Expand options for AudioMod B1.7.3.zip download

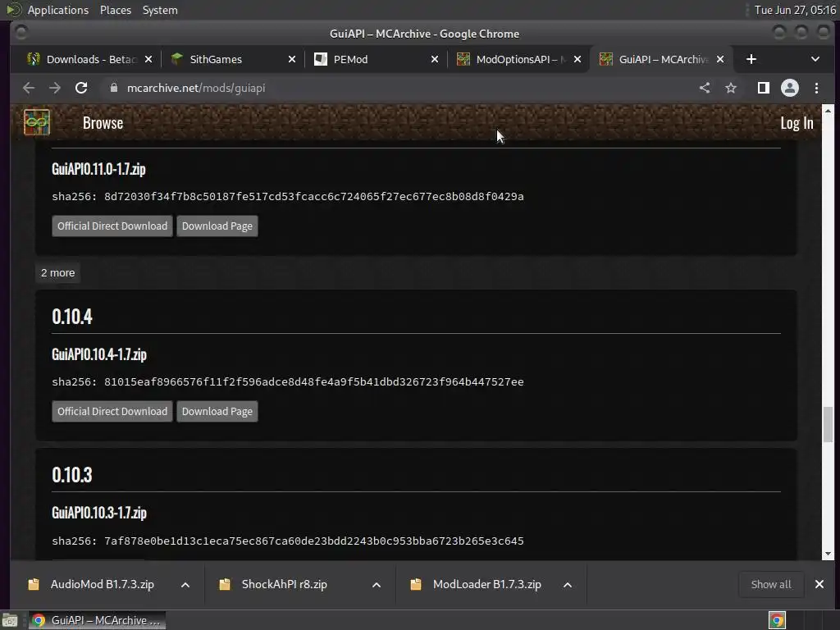click(x=185, y=585)
